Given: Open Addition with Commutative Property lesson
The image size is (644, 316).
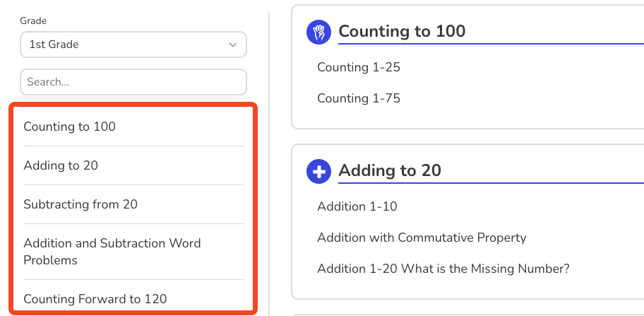Looking at the screenshot, I should [x=422, y=238].
